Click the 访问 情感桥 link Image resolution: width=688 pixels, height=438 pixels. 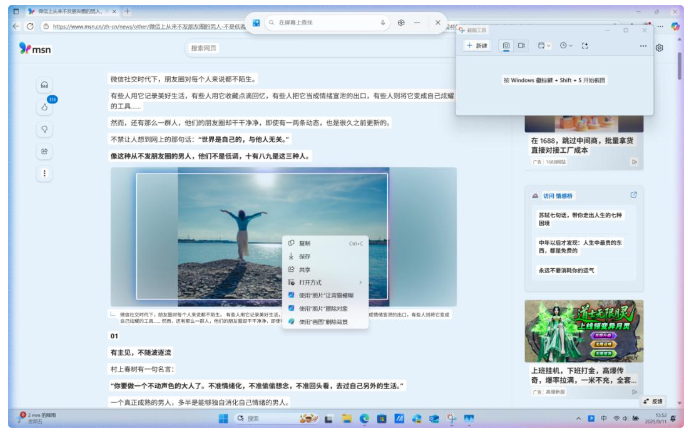tap(558, 196)
